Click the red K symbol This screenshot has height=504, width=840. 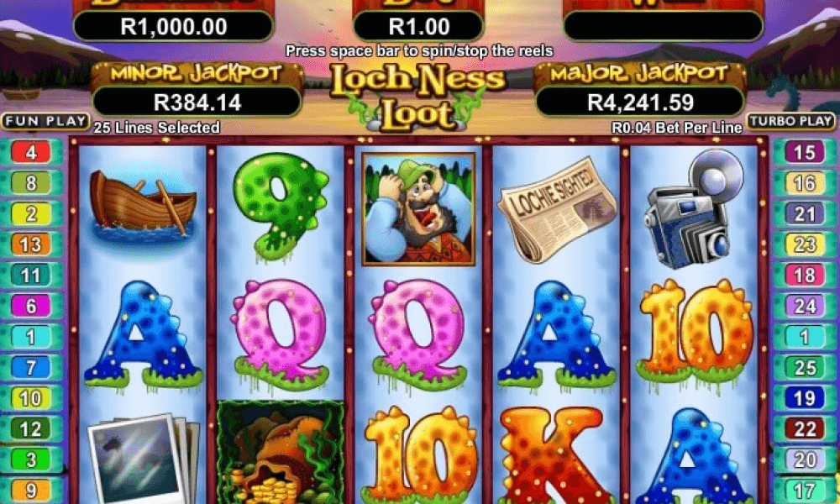[556, 455]
